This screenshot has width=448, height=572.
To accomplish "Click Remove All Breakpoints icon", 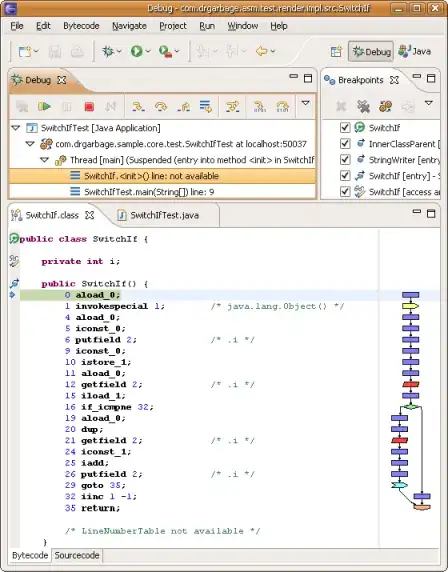I will tap(363, 107).
